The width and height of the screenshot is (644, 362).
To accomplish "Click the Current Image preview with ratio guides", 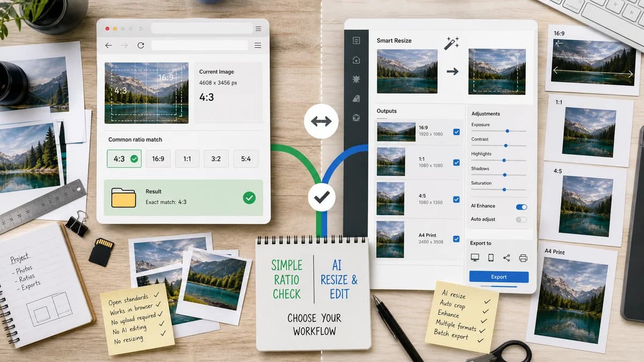I will [x=147, y=93].
